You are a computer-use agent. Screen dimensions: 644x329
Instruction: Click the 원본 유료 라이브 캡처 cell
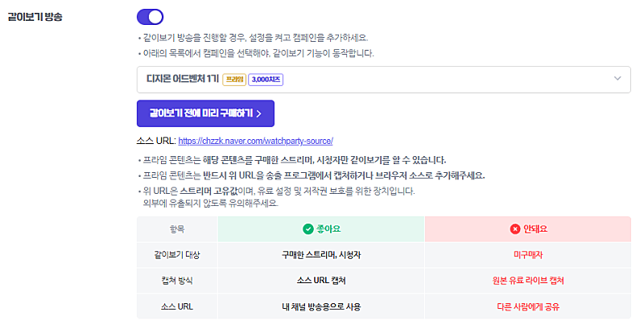pyautogui.click(x=528, y=281)
